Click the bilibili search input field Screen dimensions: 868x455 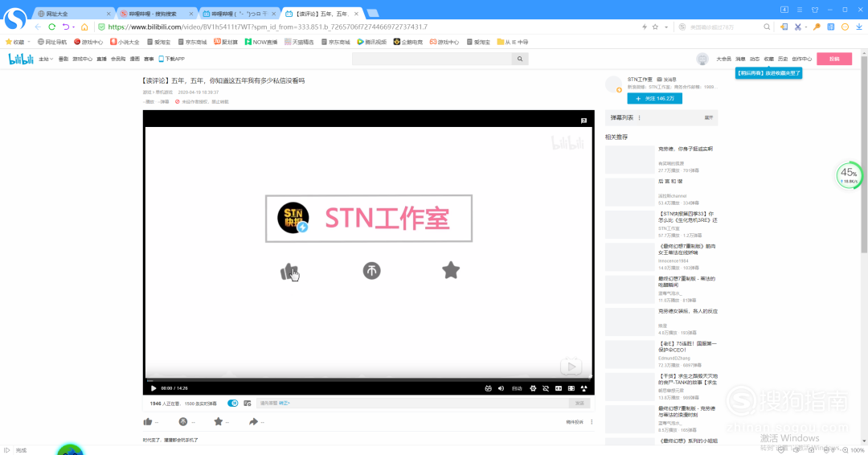(432, 59)
